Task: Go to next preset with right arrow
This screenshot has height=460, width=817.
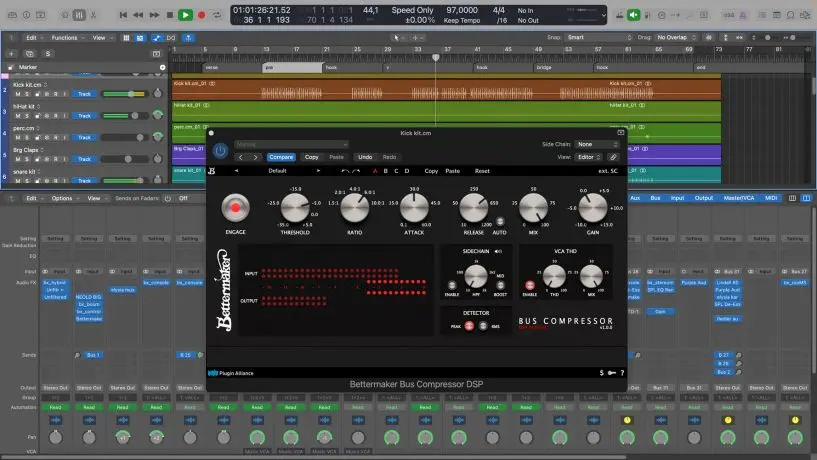Action: (255, 157)
